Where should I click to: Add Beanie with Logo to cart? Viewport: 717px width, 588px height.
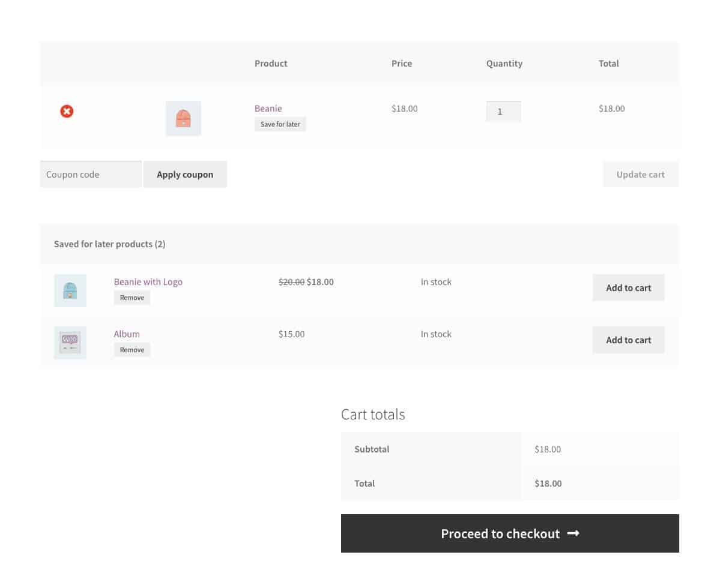(x=628, y=287)
